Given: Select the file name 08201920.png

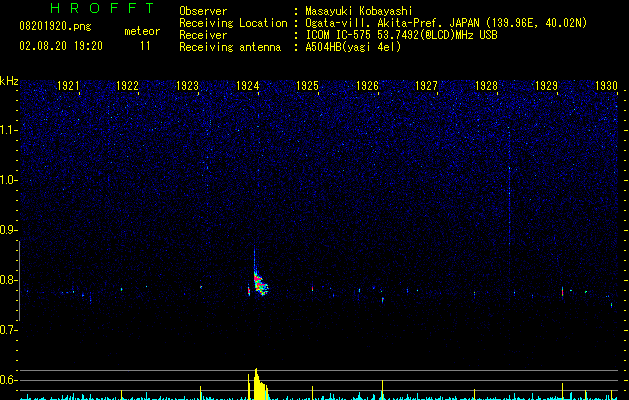Looking at the screenshot, I should [55, 27].
